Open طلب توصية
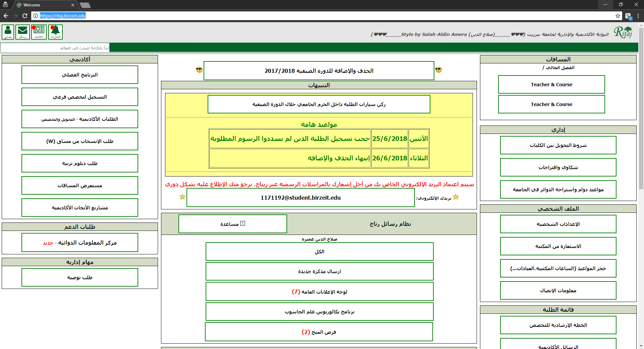Screen dimensions: 644x349 click(80, 278)
